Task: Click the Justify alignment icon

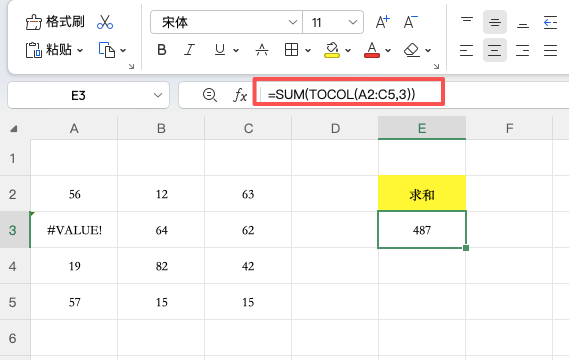Action: click(x=550, y=50)
